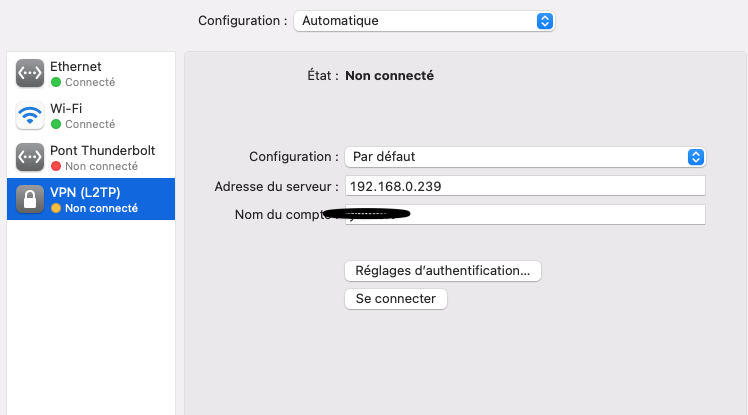Click the Pont Thunderbolt bridge icon
Viewport: 748px width, 415px height.
tap(30, 157)
